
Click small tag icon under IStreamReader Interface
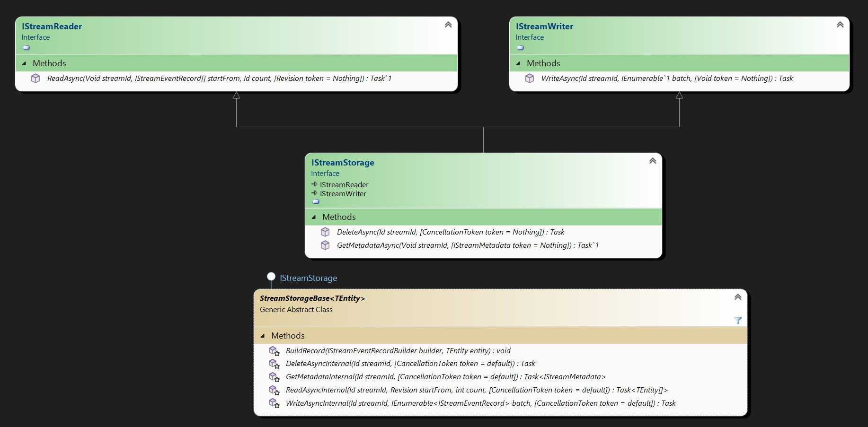(x=27, y=48)
